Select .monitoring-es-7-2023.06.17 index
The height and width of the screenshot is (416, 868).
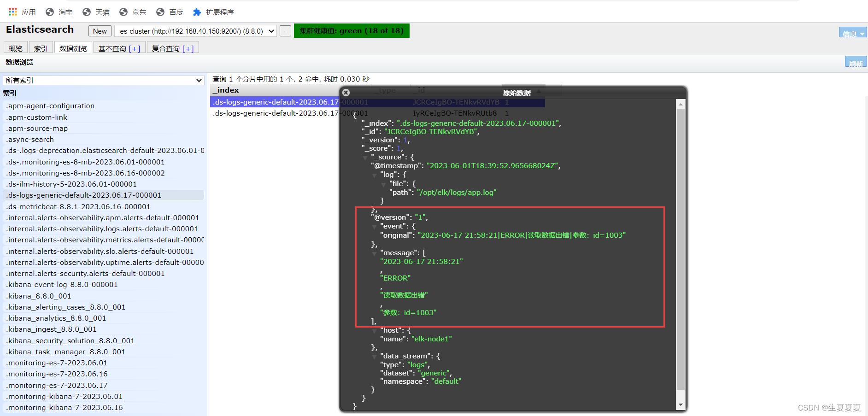(x=103, y=385)
